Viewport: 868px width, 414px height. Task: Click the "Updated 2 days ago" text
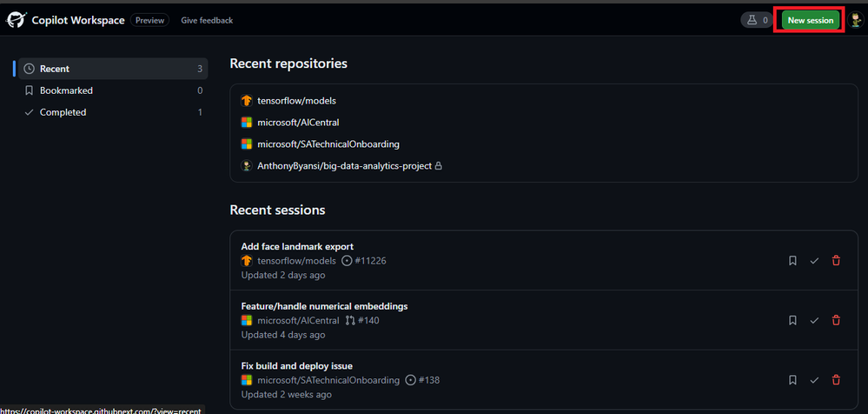pos(283,275)
